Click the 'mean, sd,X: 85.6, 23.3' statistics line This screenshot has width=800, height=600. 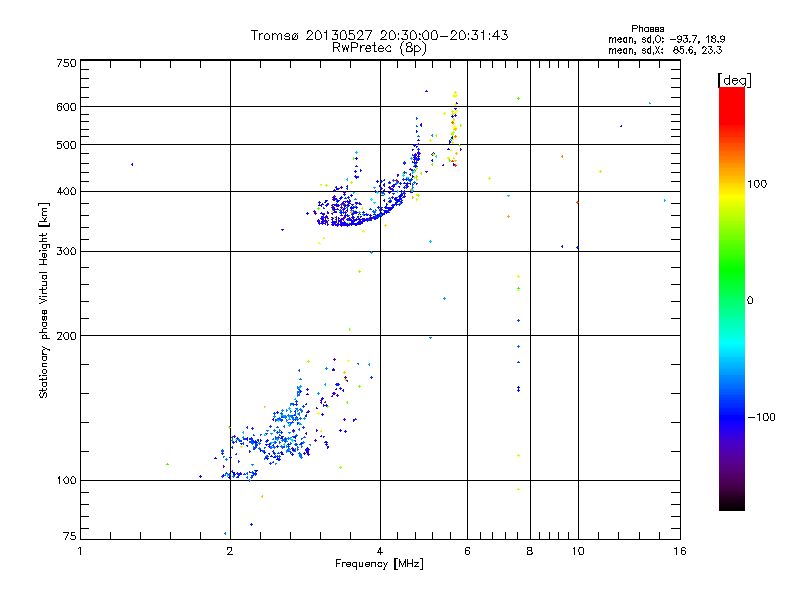tap(665, 51)
